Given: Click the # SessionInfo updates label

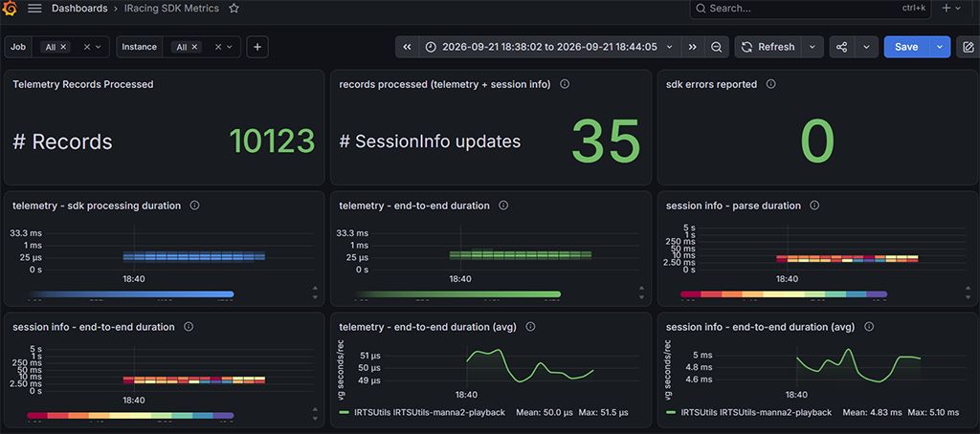Looking at the screenshot, I should click(430, 141).
